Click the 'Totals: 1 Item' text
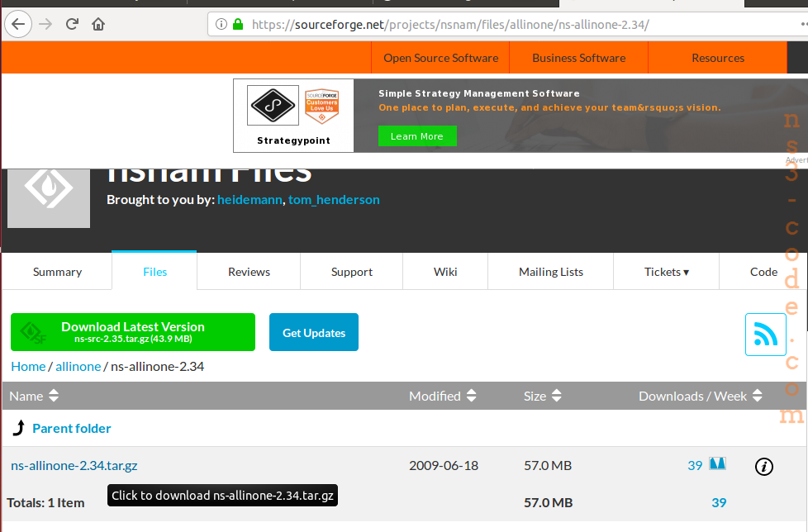The image size is (808, 532). [45, 502]
